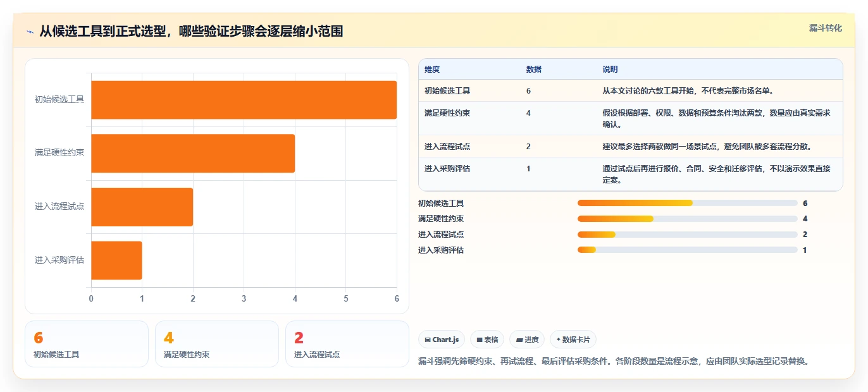Screen dimensions: 868x392
Task: Click the description starting 假设根据部署
Action: point(716,118)
